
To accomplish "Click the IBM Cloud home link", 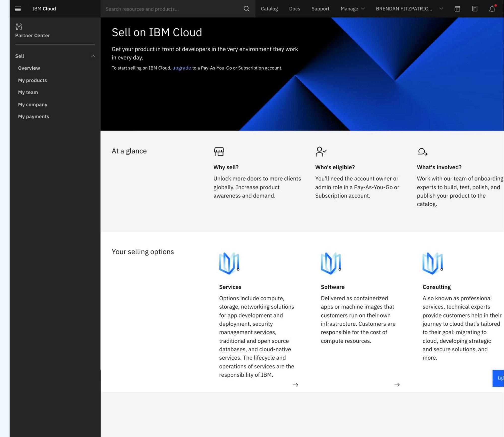I will [44, 9].
